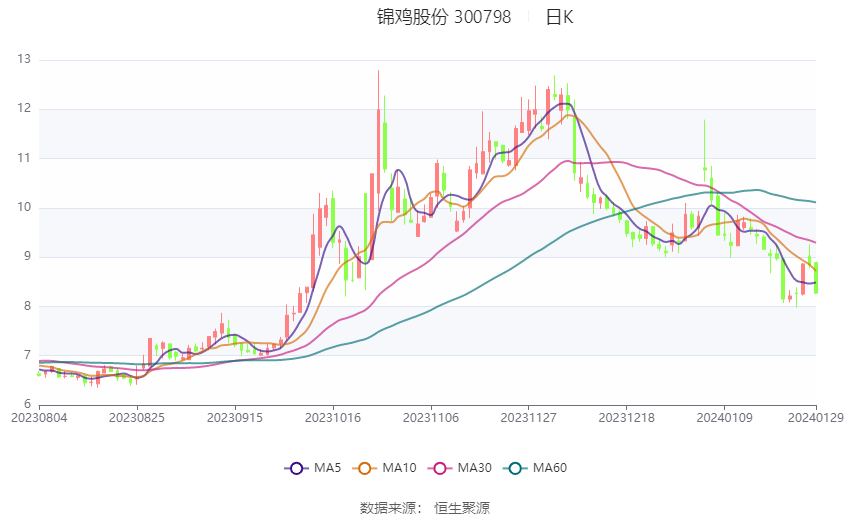Click x-axis date label 20240129
Viewport: 850px width, 516px height.
[x=816, y=418]
